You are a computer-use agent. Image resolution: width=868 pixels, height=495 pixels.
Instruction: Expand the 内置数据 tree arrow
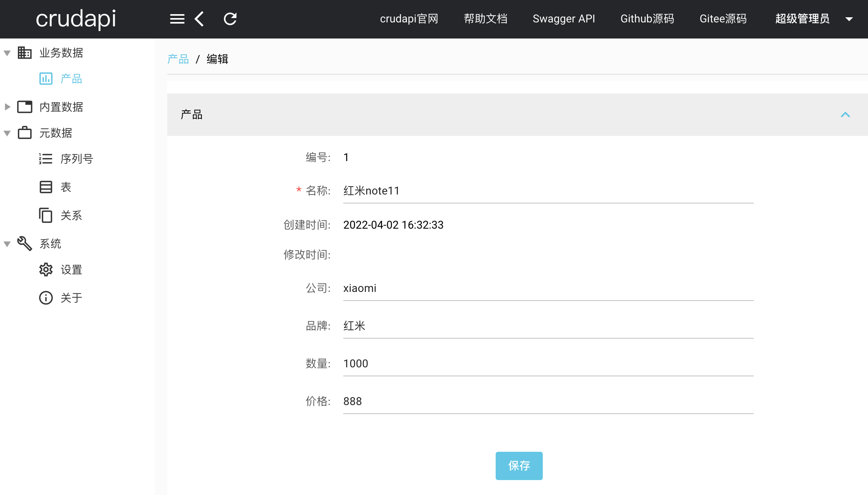click(7, 107)
